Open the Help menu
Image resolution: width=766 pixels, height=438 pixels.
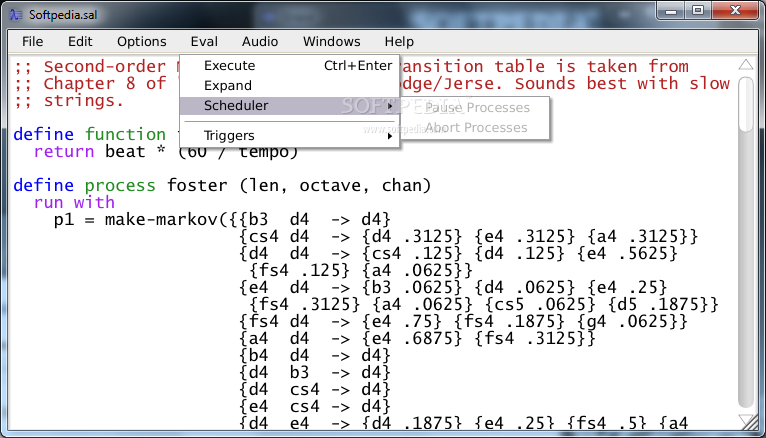pyautogui.click(x=399, y=42)
